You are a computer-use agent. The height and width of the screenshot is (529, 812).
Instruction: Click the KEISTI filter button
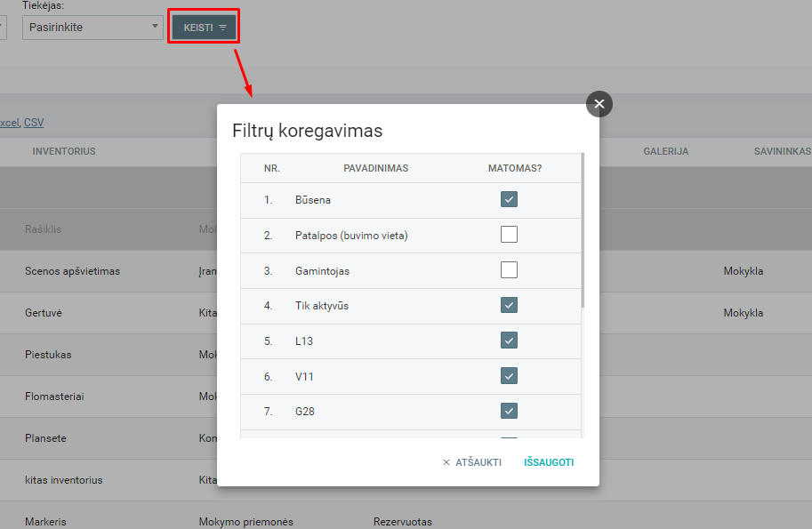(205, 28)
